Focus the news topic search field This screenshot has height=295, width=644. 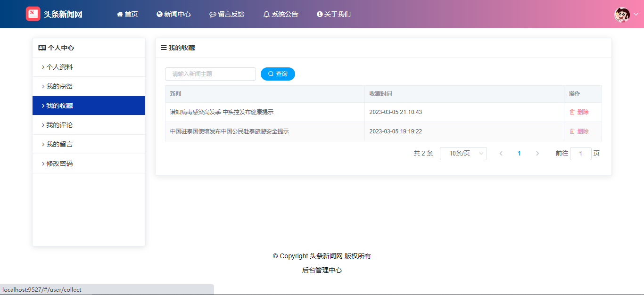click(x=210, y=74)
